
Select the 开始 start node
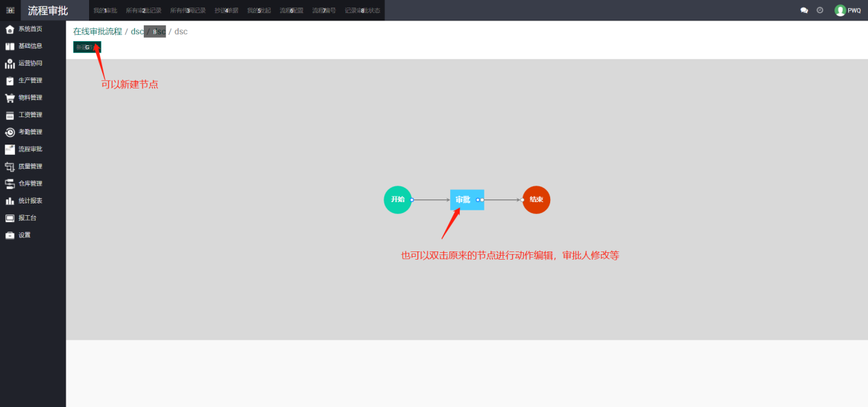coord(397,199)
